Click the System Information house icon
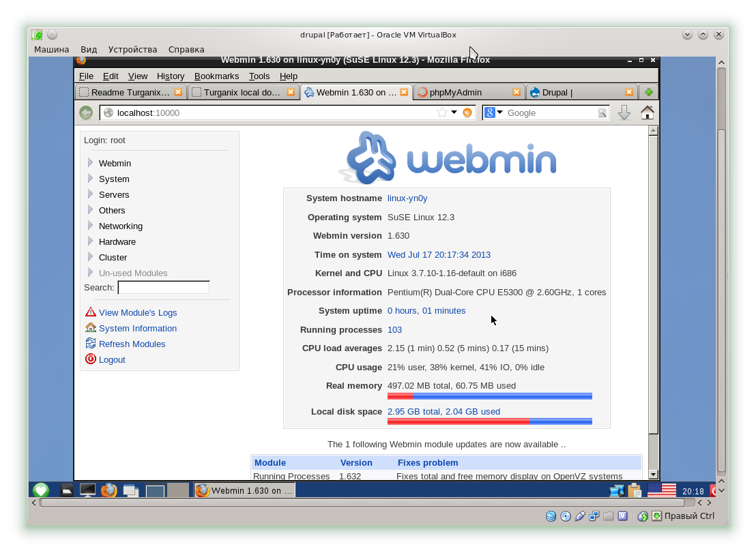Screen dimensions: 756x553 pyautogui.click(x=91, y=327)
